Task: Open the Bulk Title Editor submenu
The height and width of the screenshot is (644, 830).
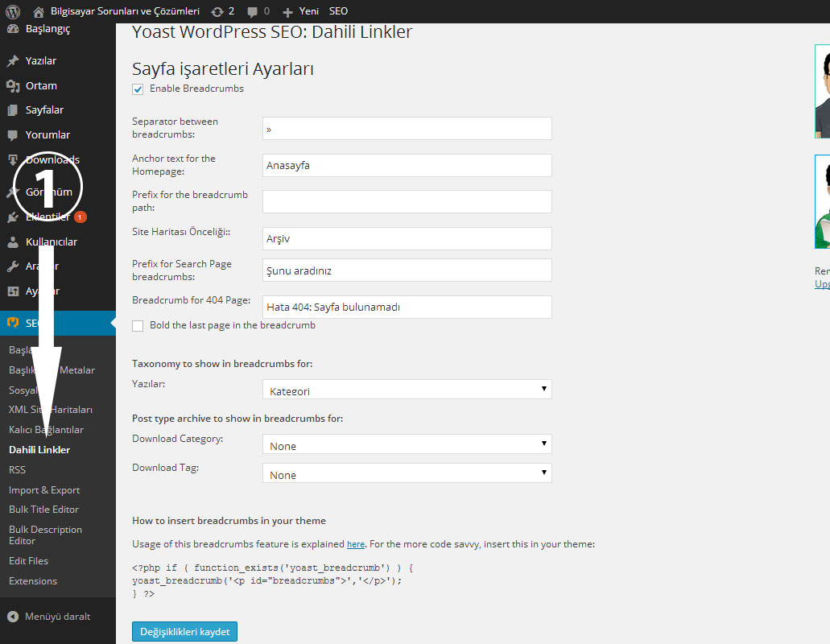Action: (44, 510)
